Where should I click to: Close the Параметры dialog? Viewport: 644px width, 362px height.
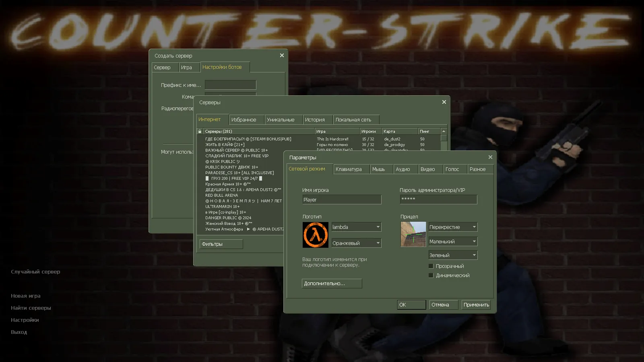(490, 157)
